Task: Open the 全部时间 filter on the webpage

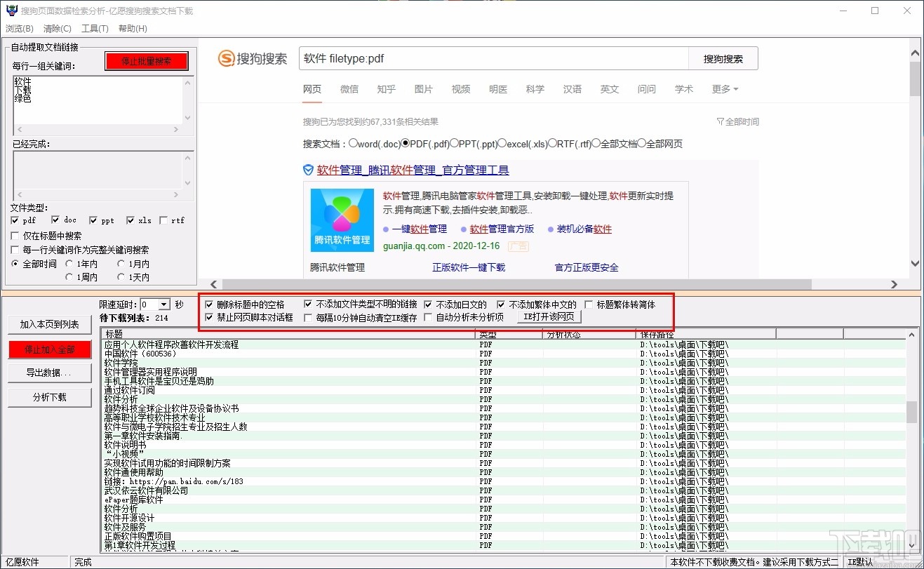Action: pos(737,121)
